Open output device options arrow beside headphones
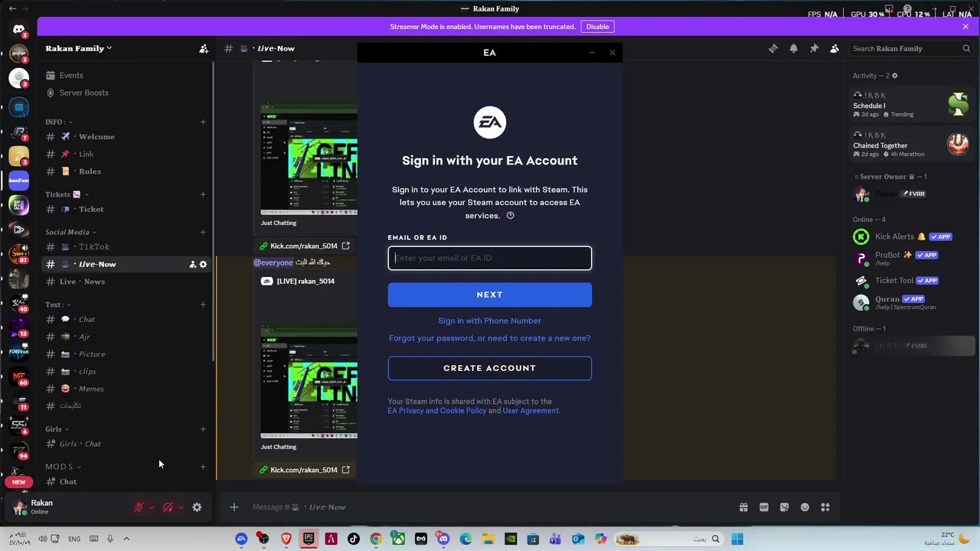This screenshot has width=980, height=551. [180, 507]
